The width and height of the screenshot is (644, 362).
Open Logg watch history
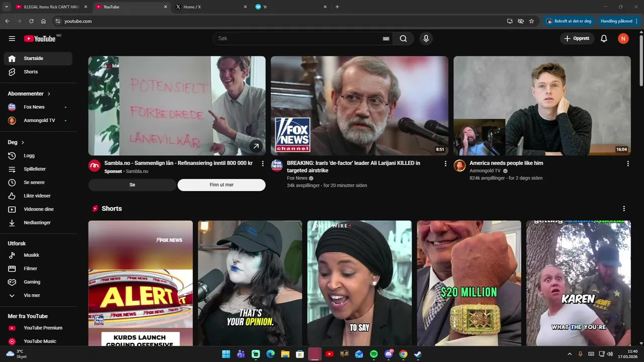point(38,156)
